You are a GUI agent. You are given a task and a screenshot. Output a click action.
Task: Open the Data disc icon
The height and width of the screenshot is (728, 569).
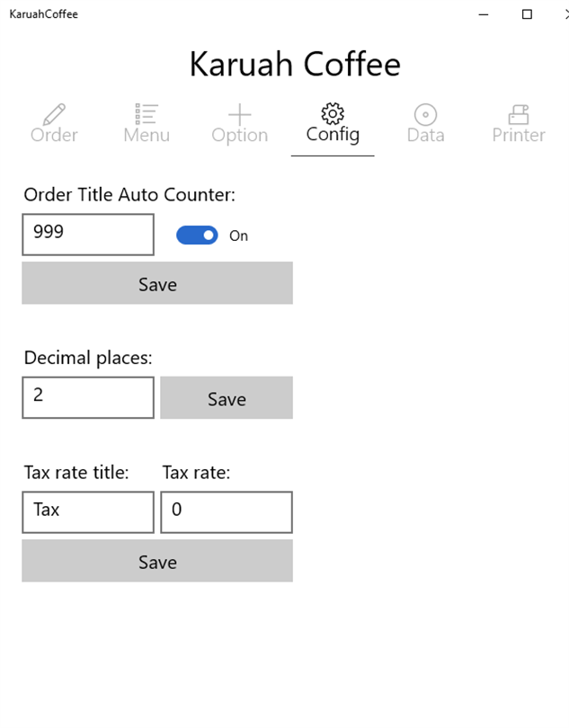(x=425, y=114)
